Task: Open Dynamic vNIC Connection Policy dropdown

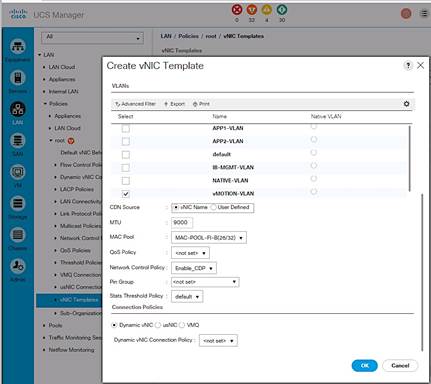Action: pyautogui.click(x=218, y=341)
